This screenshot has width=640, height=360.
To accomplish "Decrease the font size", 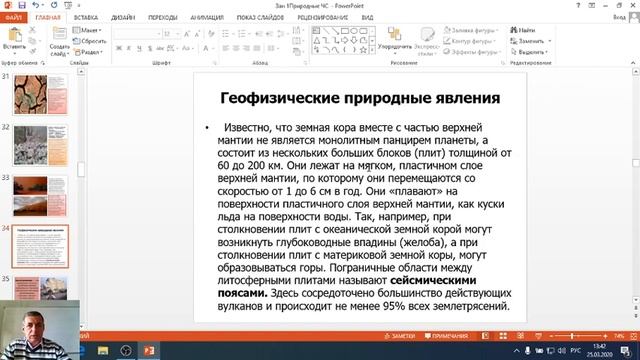I will click(197, 34).
